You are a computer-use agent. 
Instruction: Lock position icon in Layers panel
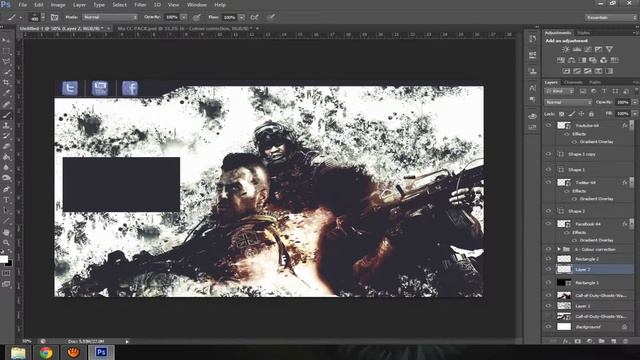tap(581, 114)
